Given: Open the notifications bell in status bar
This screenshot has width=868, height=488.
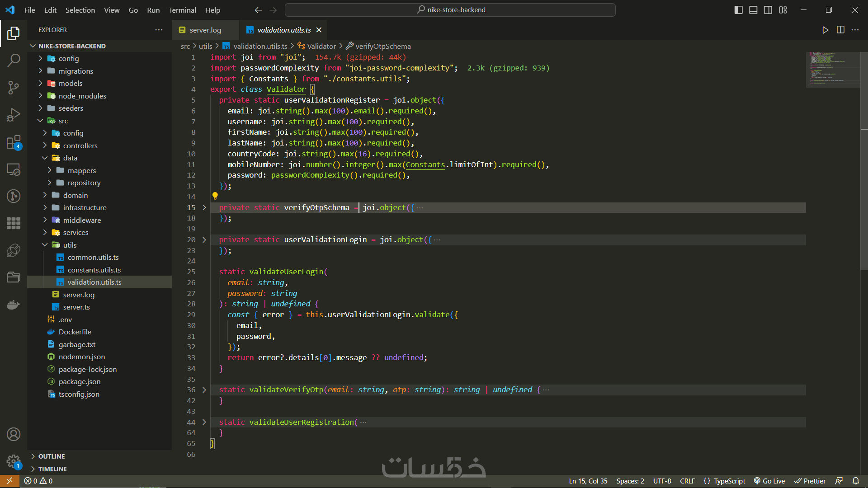Looking at the screenshot, I should click(856, 481).
